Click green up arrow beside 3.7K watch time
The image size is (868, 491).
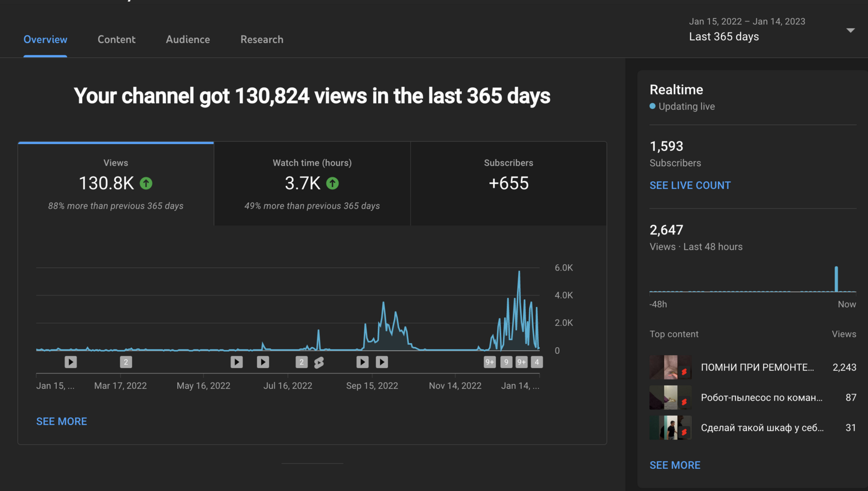[x=333, y=183]
